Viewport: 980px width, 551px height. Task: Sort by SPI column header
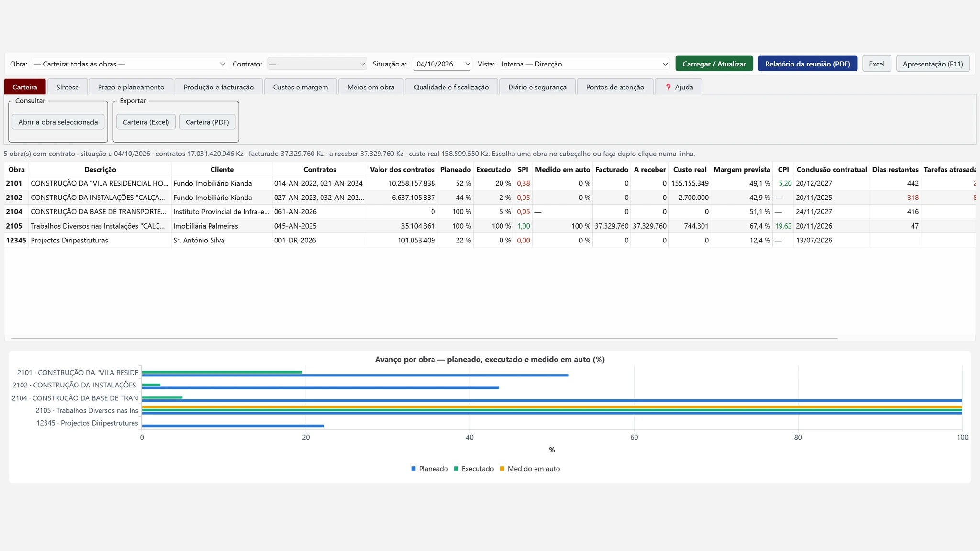[523, 169]
